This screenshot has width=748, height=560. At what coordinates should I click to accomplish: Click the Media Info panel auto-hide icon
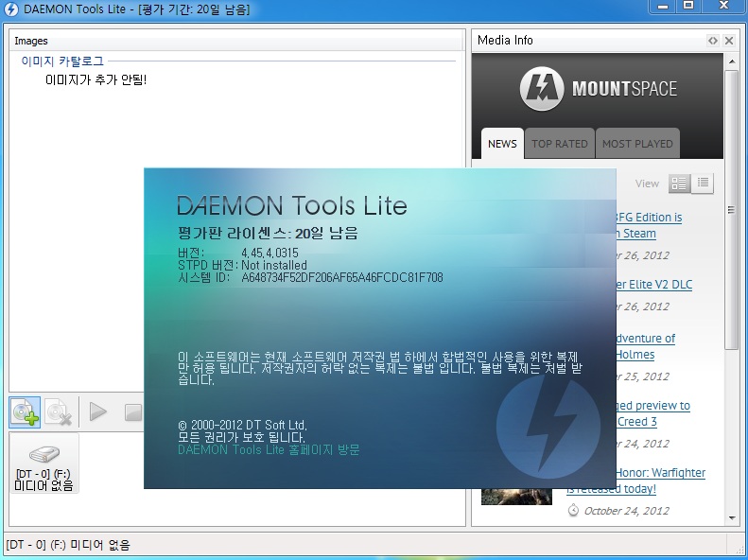[713, 41]
